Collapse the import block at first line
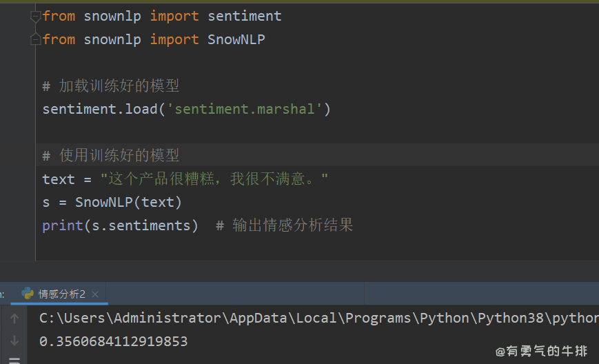Viewport: 599px width, 364px height. tap(36, 17)
